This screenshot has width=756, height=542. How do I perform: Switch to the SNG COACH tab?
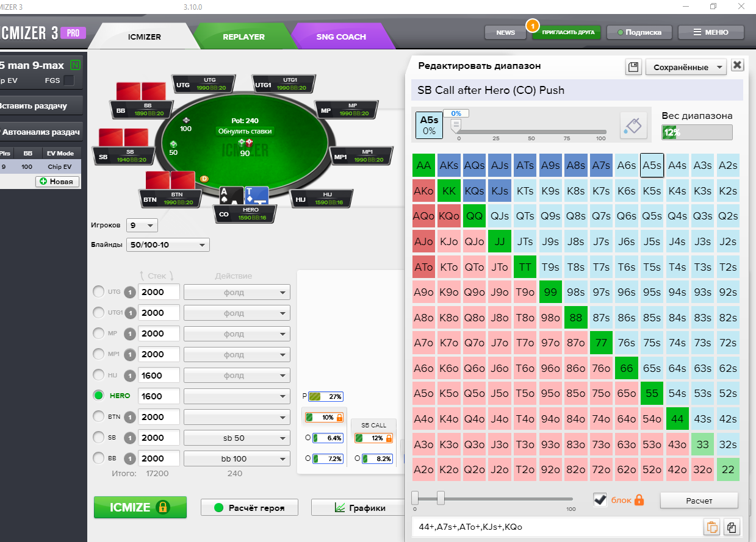click(x=341, y=37)
